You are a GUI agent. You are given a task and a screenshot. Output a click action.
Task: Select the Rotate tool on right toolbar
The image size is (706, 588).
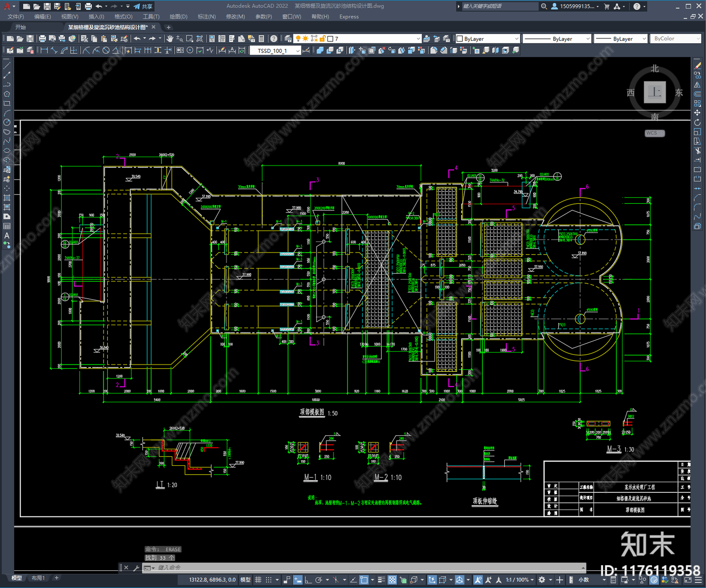(697, 122)
